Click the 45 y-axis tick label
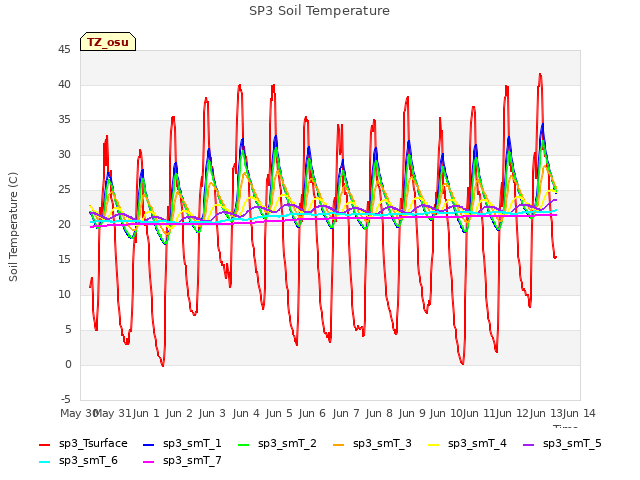The height and width of the screenshot is (480, 640). pos(64,50)
